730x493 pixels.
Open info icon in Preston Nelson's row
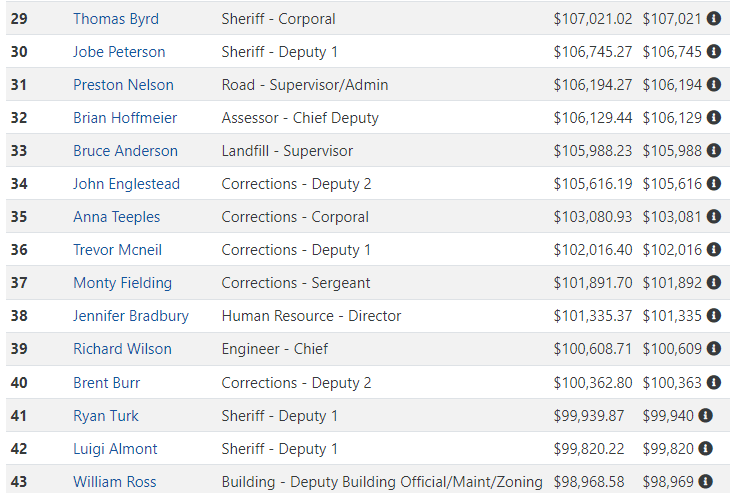click(x=714, y=84)
